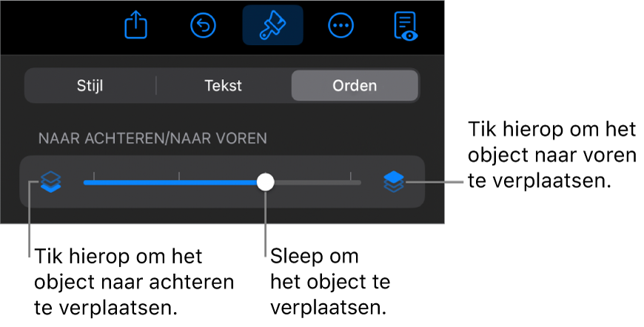Click the gray unfilled slider track

tap(318, 182)
